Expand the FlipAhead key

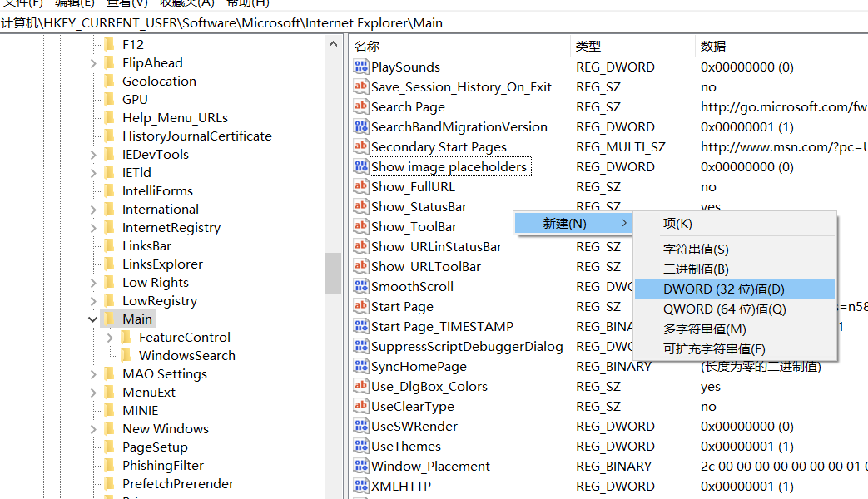pos(93,63)
